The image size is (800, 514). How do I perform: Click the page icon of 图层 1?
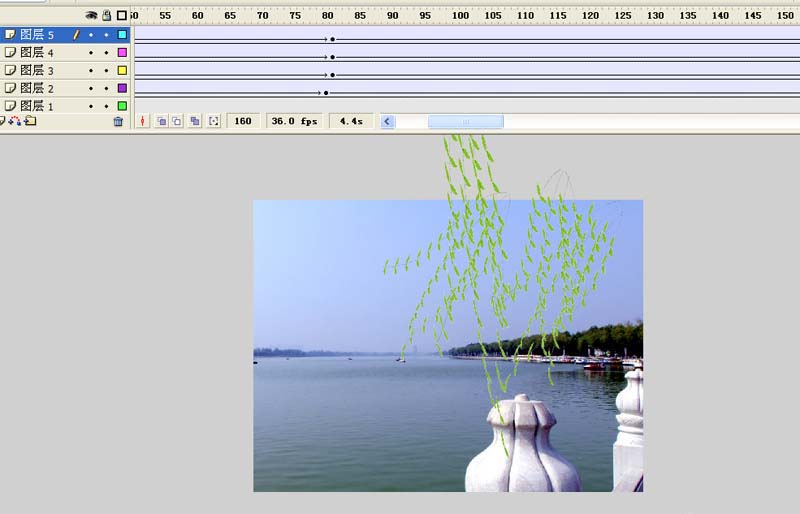point(10,106)
